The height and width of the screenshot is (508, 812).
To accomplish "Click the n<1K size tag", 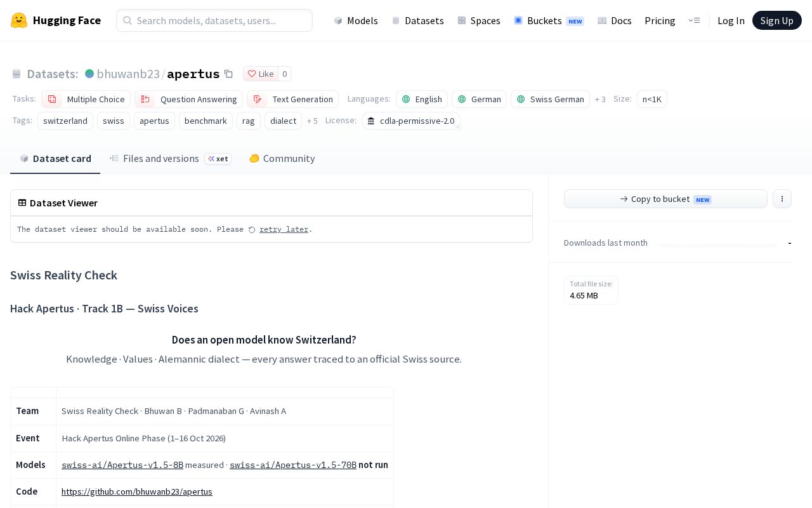I will click(x=652, y=99).
